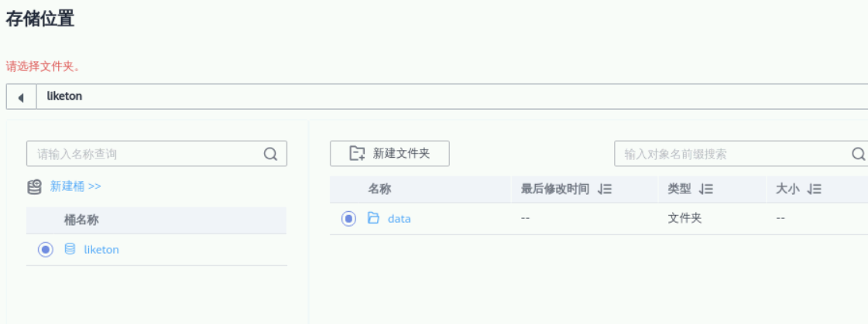Sort by 最后修改时间 sort icon
The width and height of the screenshot is (868, 324).
pos(605,189)
